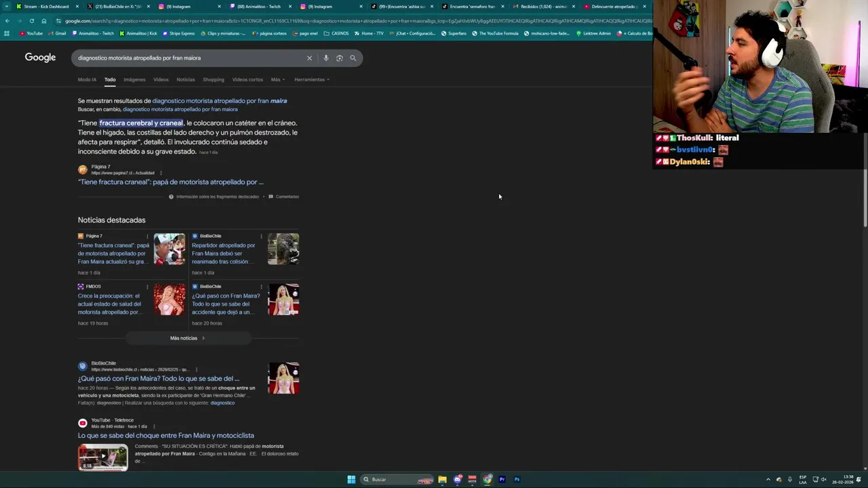The image size is (868, 488).
Task: Open thumbnail image on Página 7 news card
Action: pyautogui.click(x=169, y=249)
